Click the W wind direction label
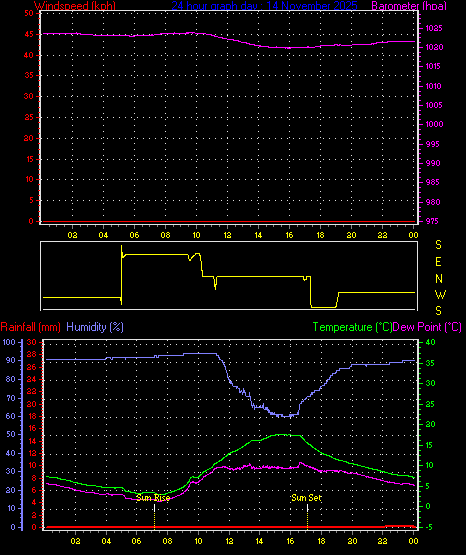 pos(440,294)
